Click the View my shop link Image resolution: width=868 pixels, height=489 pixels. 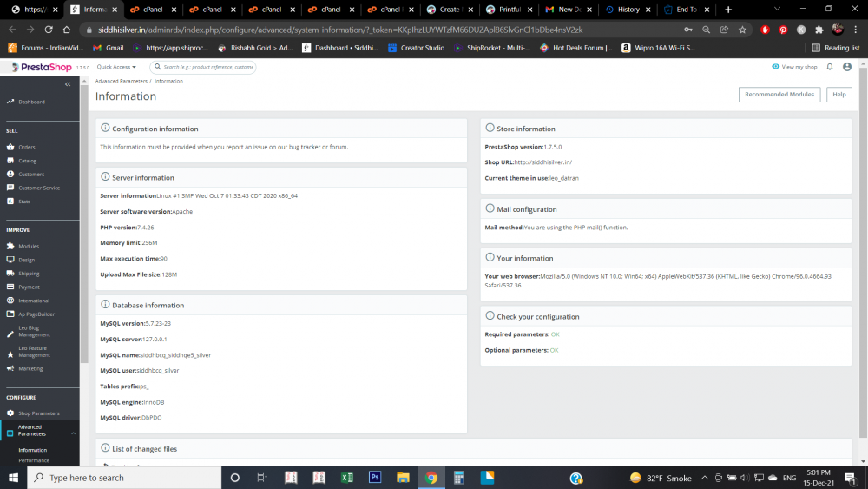pyautogui.click(x=794, y=67)
